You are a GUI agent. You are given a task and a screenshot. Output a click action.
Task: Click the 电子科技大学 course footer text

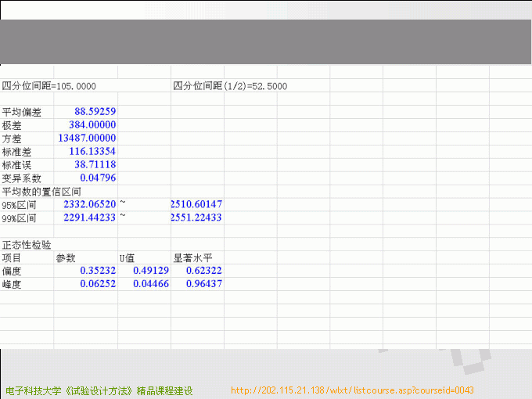(x=99, y=390)
